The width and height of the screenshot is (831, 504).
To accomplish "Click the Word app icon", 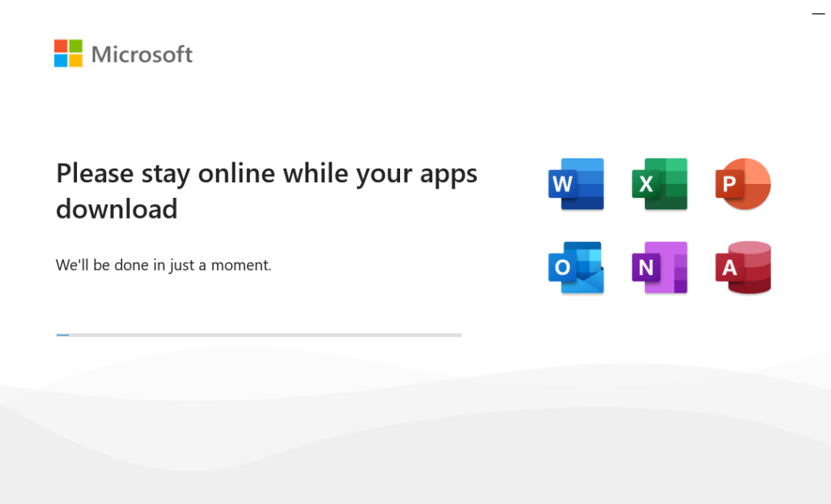I will (x=576, y=184).
